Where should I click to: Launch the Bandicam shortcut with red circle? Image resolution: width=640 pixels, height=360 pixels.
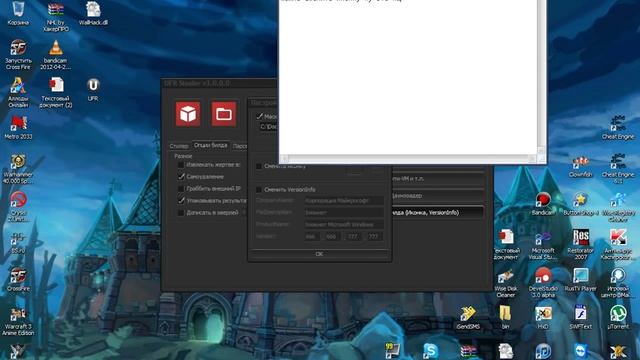point(542,204)
